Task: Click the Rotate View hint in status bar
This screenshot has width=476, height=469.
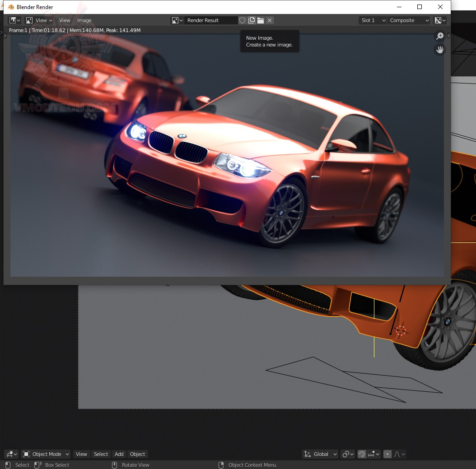Action: [131, 465]
